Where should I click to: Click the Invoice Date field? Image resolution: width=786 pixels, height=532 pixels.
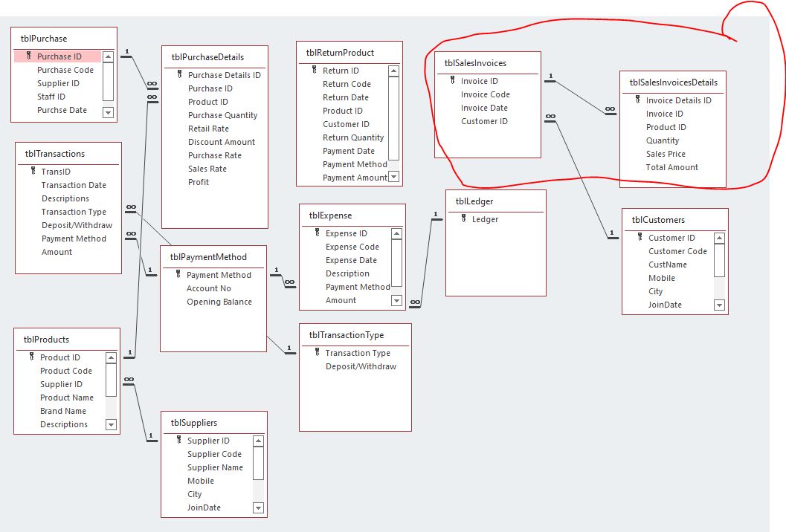coord(484,108)
